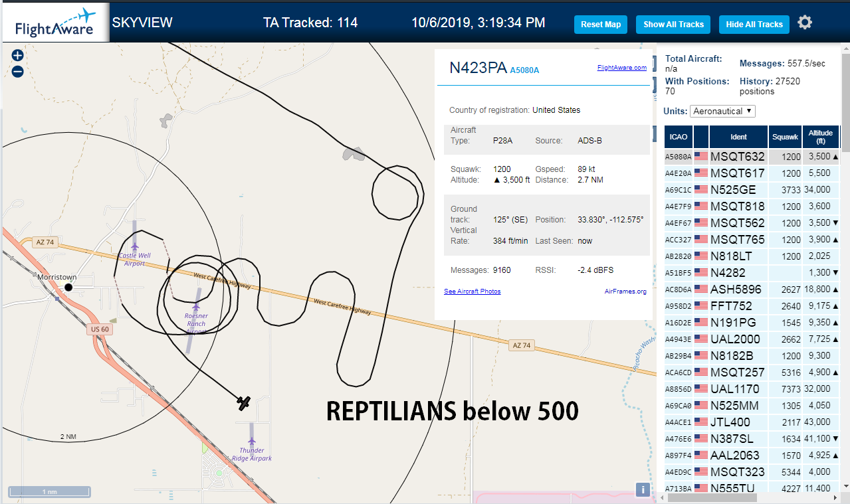850x504 pixels.
Task: Click the US flag in N525GE row
Action: (x=700, y=190)
